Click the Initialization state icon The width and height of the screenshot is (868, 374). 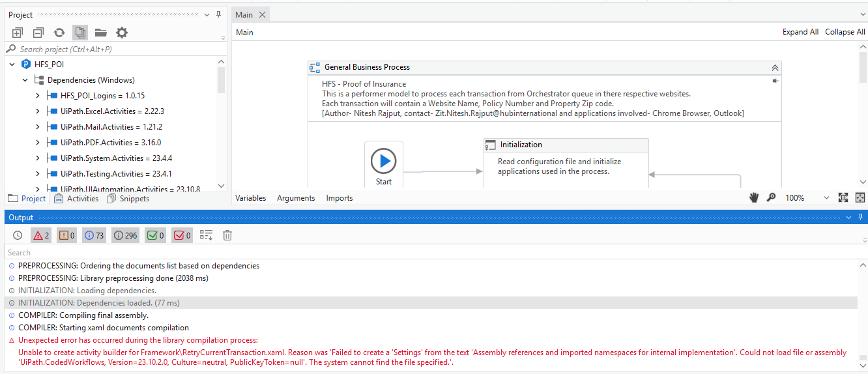(491, 145)
